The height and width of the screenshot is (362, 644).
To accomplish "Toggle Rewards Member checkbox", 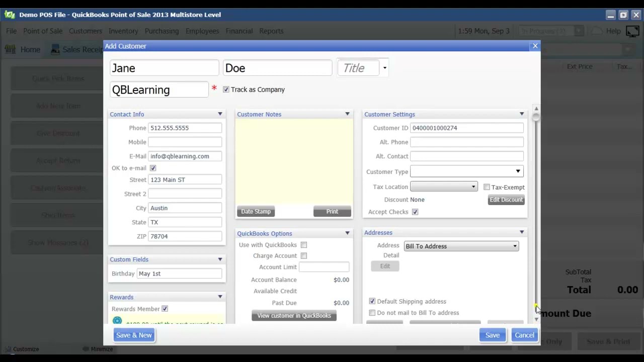I will (165, 309).
